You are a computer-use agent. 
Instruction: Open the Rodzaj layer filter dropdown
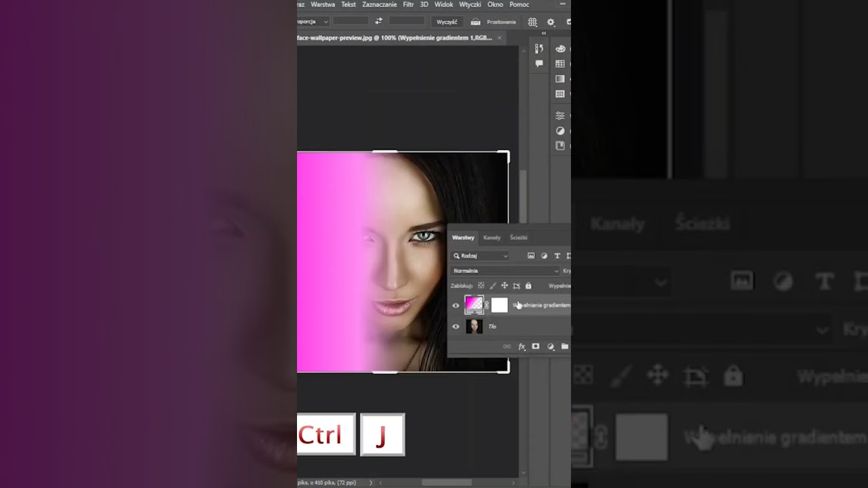pos(480,256)
